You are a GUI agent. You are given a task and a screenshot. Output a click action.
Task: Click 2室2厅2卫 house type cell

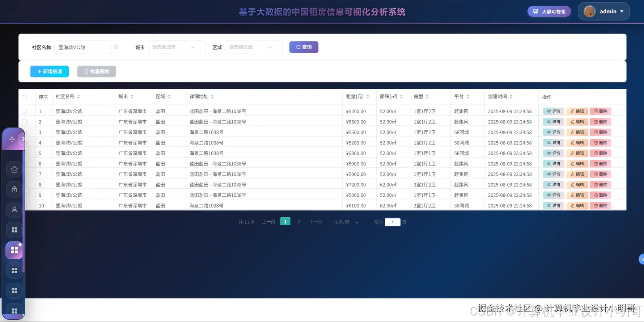(425, 206)
